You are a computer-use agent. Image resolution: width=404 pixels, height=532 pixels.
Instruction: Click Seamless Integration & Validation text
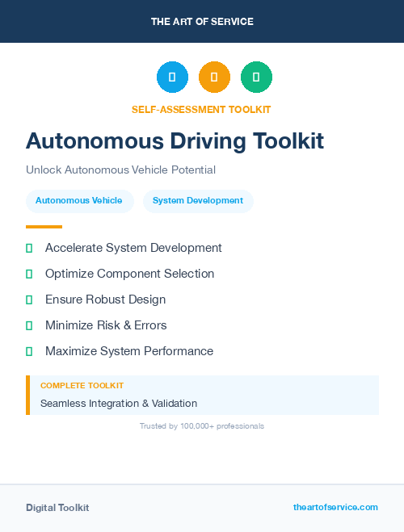(x=119, y=404)
